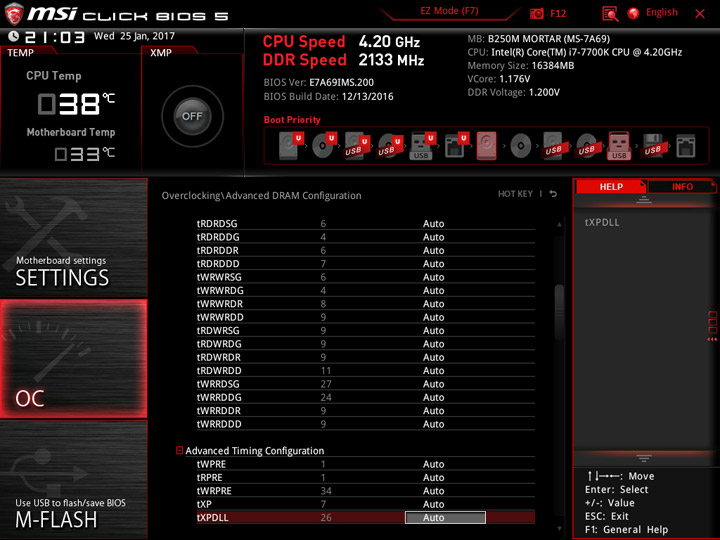Select the tRDRDDR timing row
The height and width of the screenshot is (540, 720).
click(x=366, y=250)
